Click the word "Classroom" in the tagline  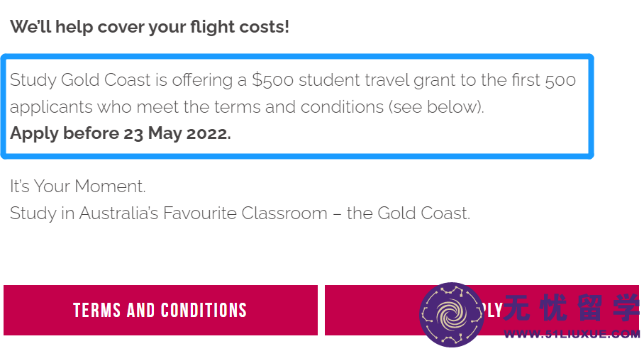coord(284,213)
